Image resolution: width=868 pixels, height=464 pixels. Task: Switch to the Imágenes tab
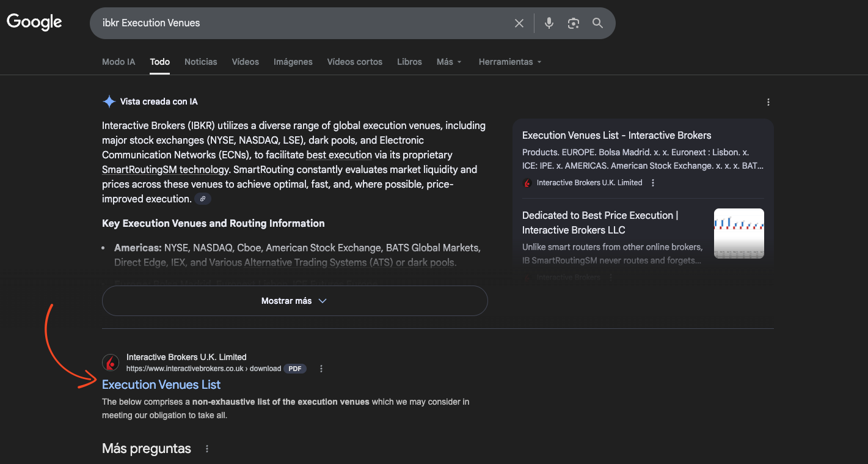pos(293,62)
